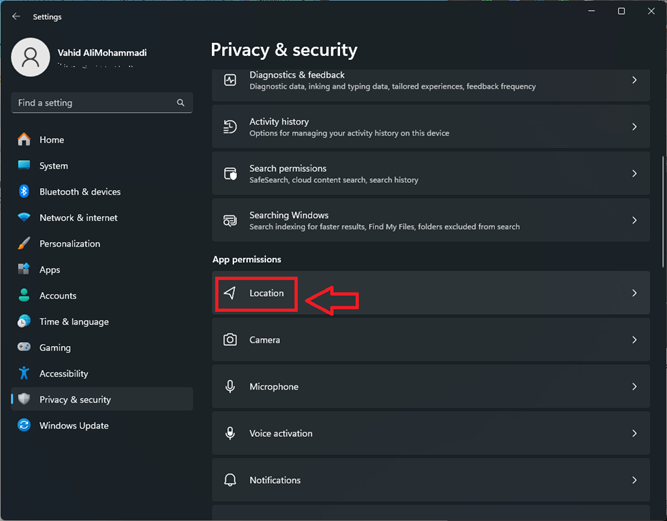Screen dimensions: 667x521
Task: Click the 'App permissions' section heading
Action: click(x=247, y=259)
